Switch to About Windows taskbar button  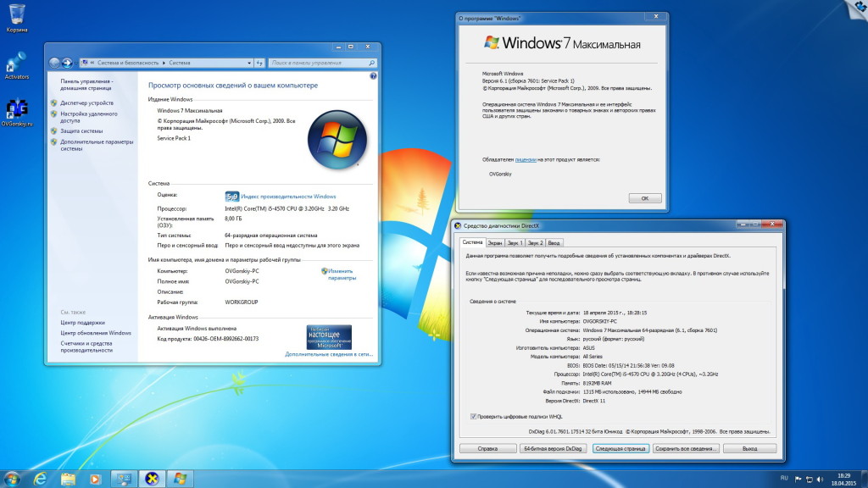(x=180, y=479)
